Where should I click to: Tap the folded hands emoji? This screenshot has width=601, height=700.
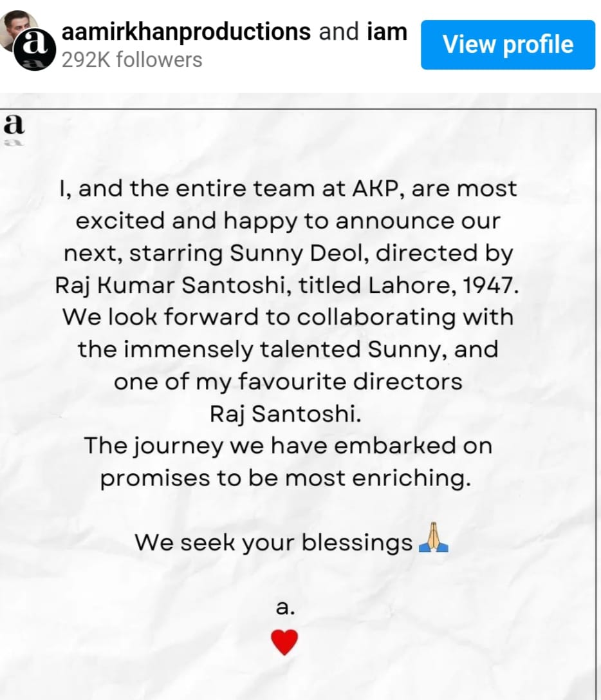click(x=433, y=542)
